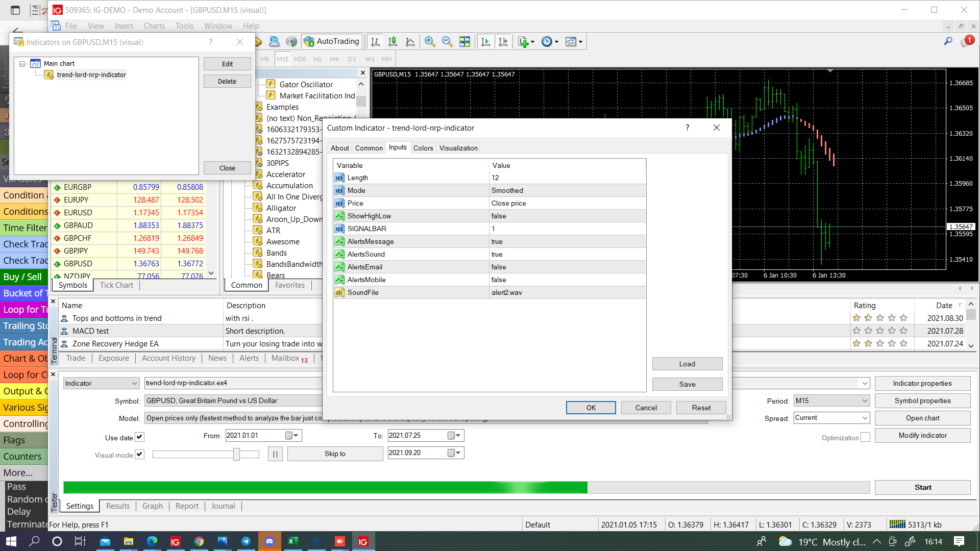Open the Windows Start menu
Screen dimensions: 980x551
pos(11,541)
